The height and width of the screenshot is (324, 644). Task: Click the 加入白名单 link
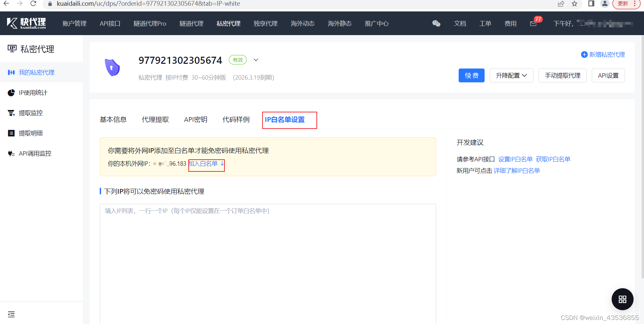[206, 164]
